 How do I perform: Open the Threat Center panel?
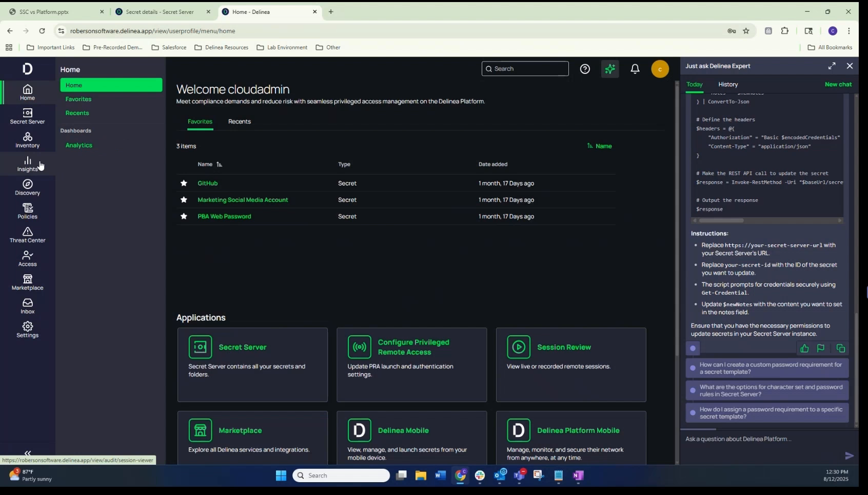pos(27,235)
